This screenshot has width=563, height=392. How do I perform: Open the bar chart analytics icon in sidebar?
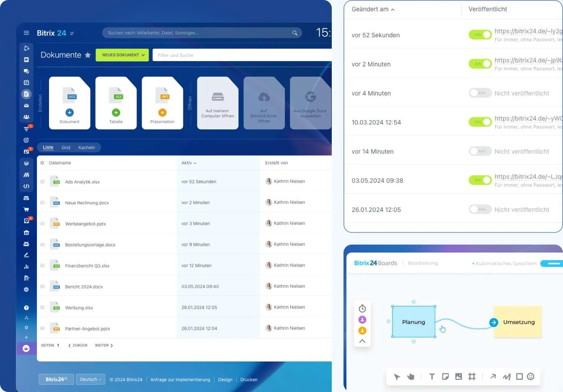coord(26,266)
